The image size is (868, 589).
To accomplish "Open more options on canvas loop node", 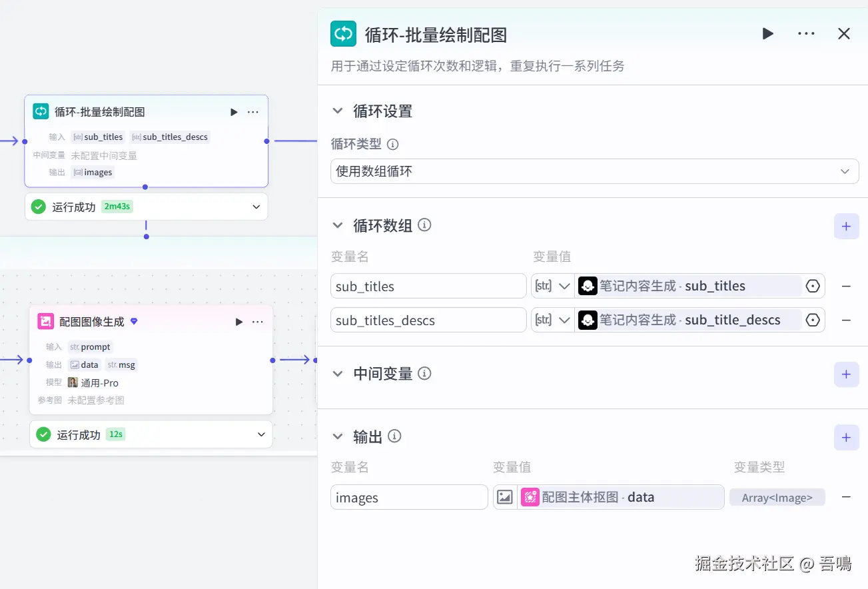I will pos(253,112).
